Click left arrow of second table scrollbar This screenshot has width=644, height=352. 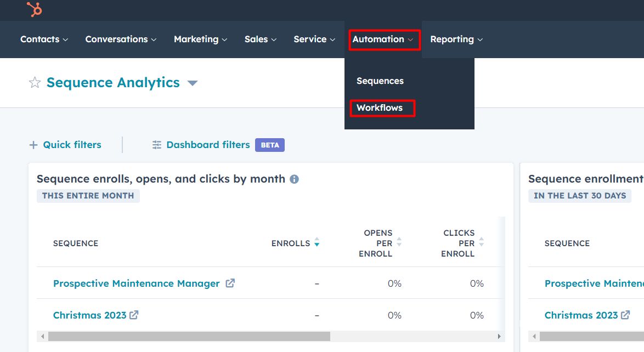(534, 337)
